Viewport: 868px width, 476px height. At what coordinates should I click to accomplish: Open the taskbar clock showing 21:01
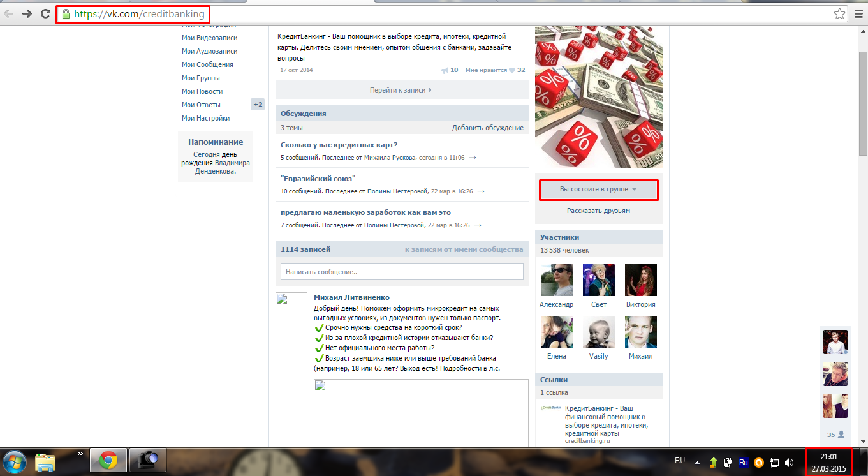(828, 462)
